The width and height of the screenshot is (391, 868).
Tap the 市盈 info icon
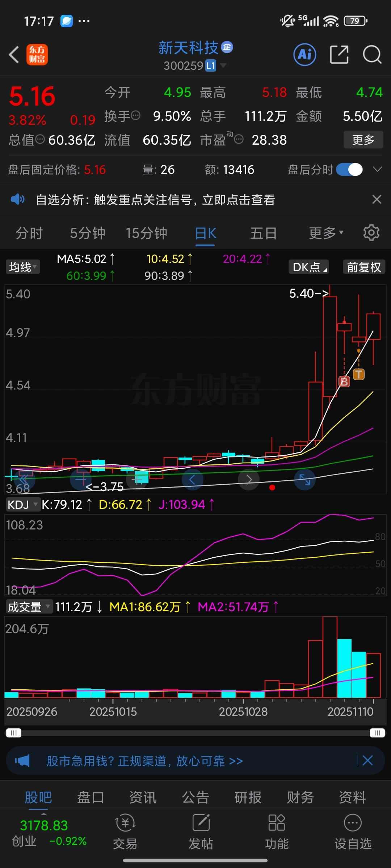point(239,139)
